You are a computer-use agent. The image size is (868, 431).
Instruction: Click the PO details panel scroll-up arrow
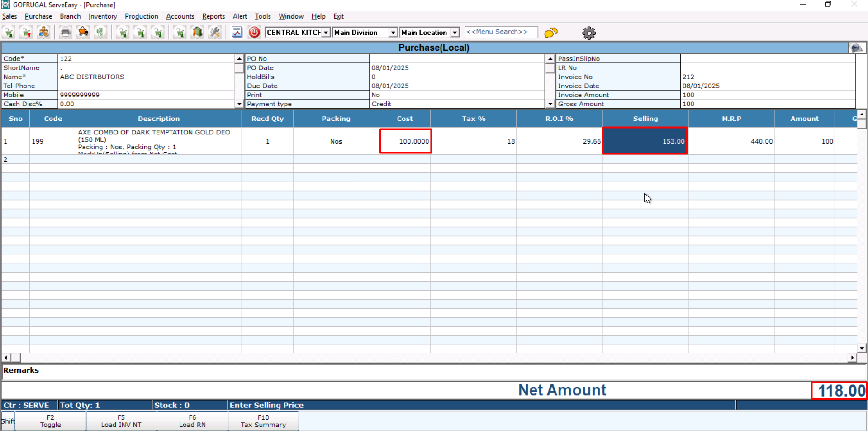550,59
